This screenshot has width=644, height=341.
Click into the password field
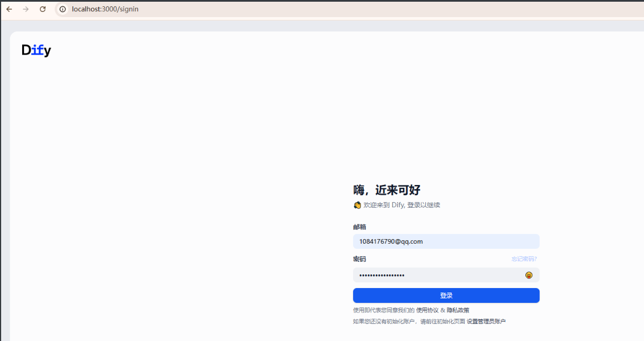[x=446, y=275]
